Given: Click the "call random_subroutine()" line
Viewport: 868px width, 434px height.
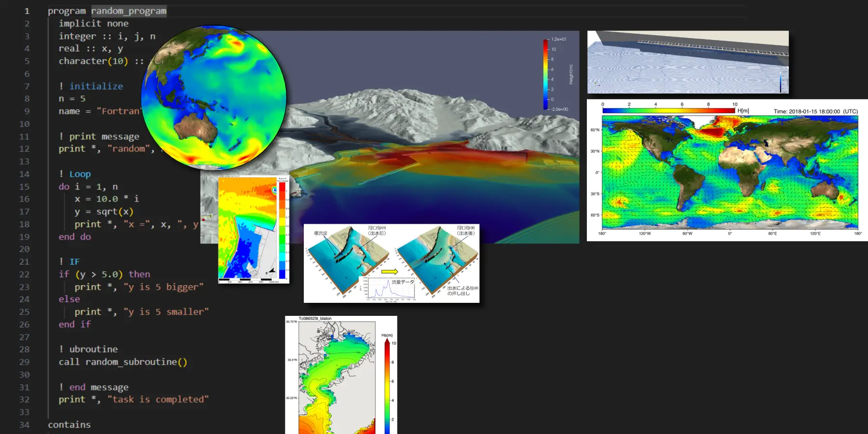Looking at the screenshot, I should tap(123, 362).
